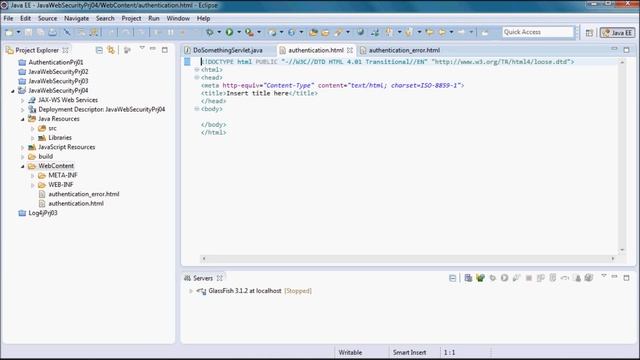This screenshot has height=360, width=640.
Task: Collapse all items in the Project Explorer
Action: [x=99, y=50]
